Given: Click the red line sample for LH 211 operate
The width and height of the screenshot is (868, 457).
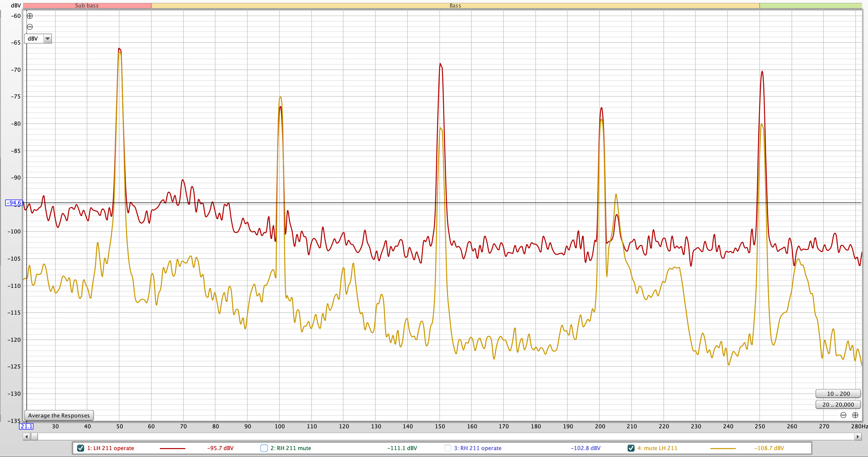Looking at the screenshot, I should click(172, 448).
